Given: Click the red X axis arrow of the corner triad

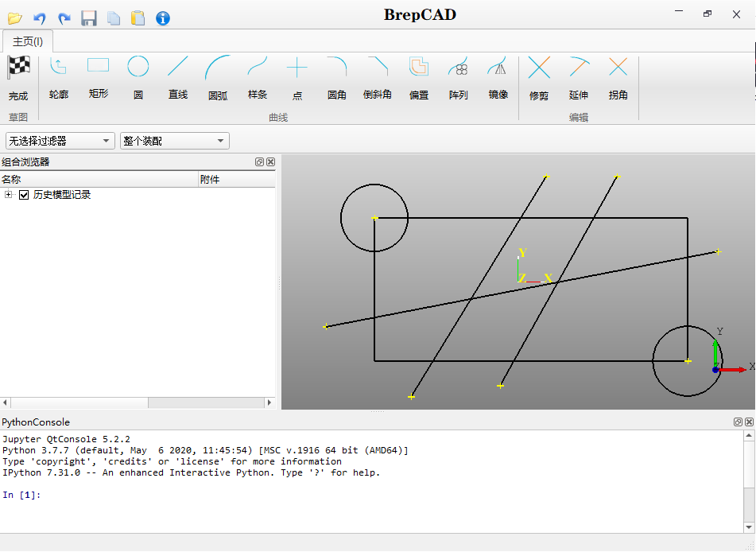Looking at the screenshot, I should coord(732,370).
